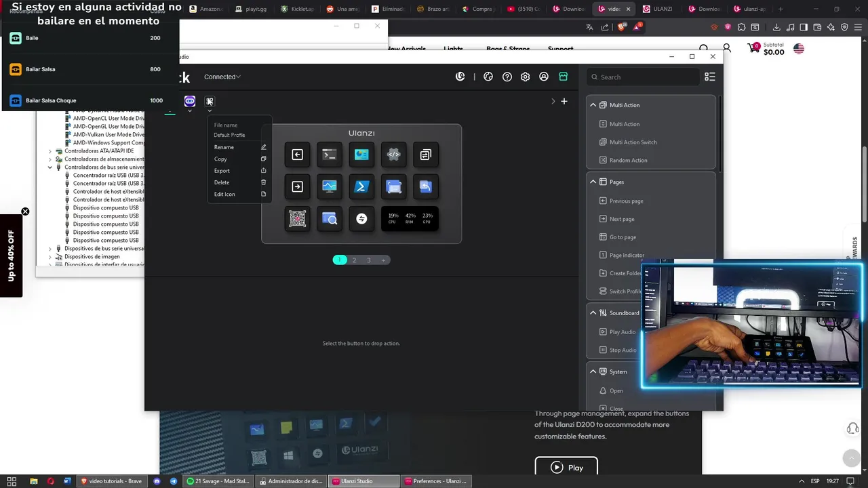The image size is (868, 488).
Task: Click the back-arrow key on the Ulanzi deck
Action: tap(297, 155)
